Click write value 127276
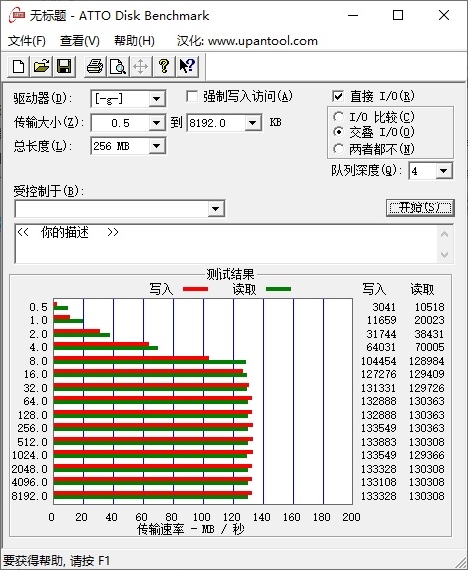The height and width of the screenshot is (570, 468). pos(378,374)
